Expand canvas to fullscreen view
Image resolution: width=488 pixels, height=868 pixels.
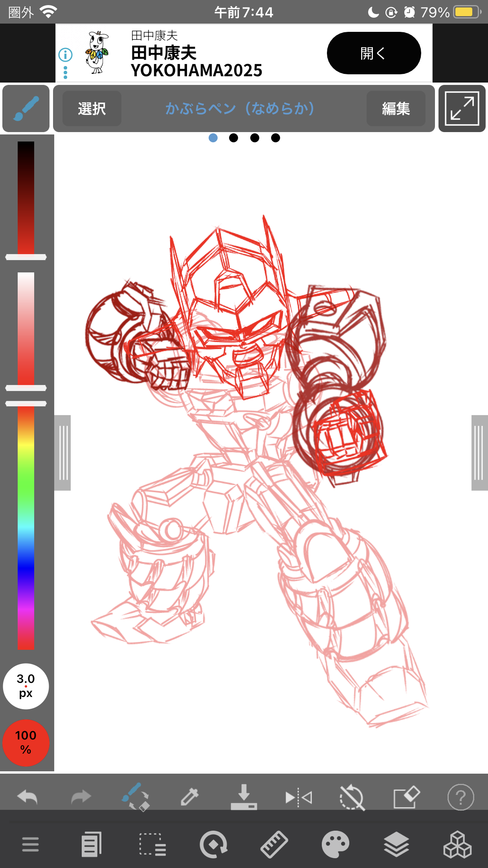pyautogui.click(x=462, y=108)
